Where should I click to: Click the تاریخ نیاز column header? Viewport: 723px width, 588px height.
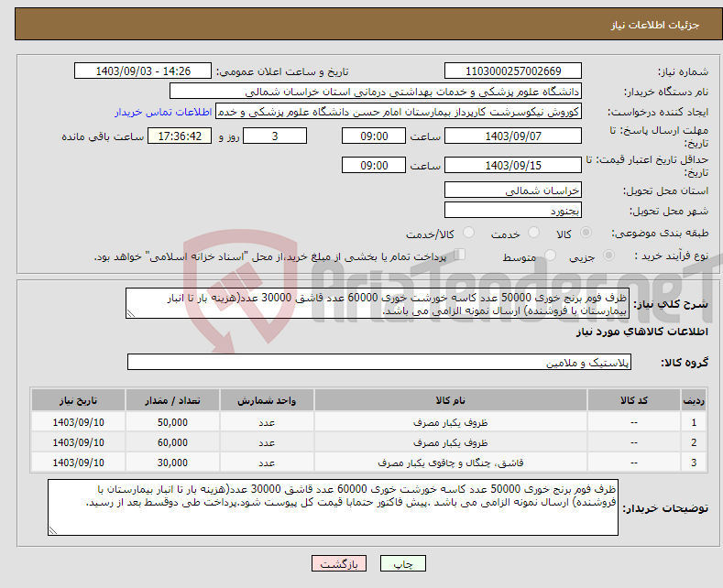coord(79,400)
